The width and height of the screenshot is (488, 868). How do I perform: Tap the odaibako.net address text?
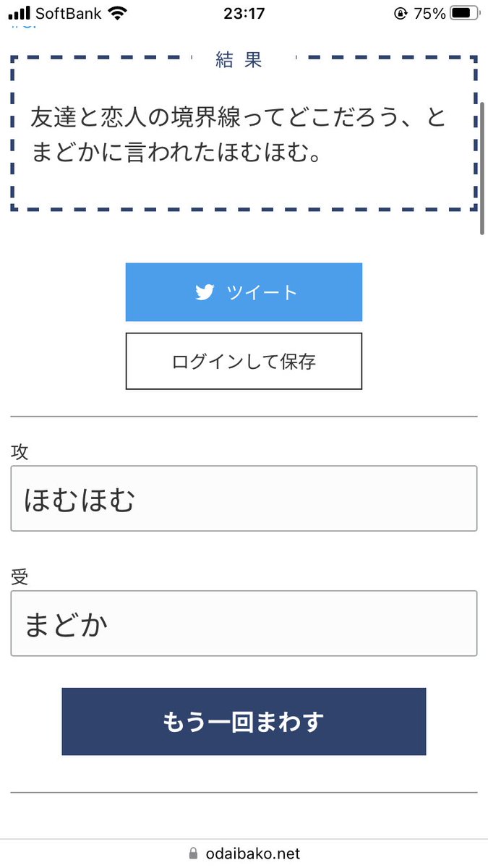252,854
